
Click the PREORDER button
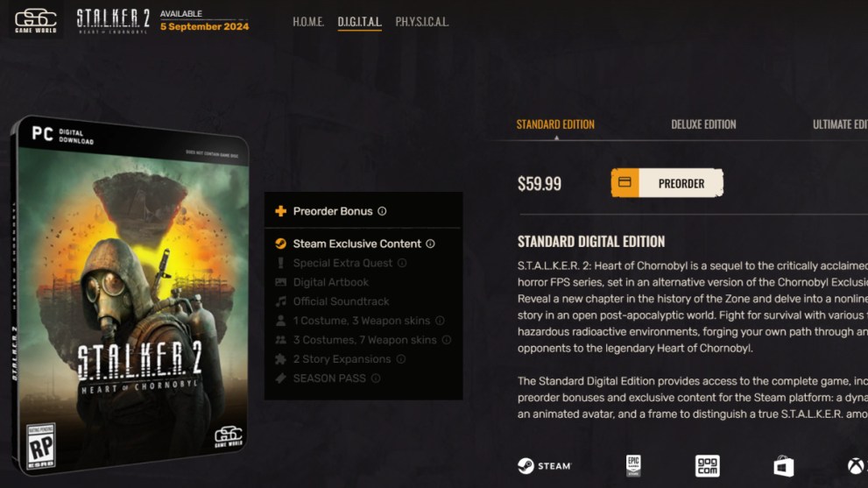tap(667, 183)
